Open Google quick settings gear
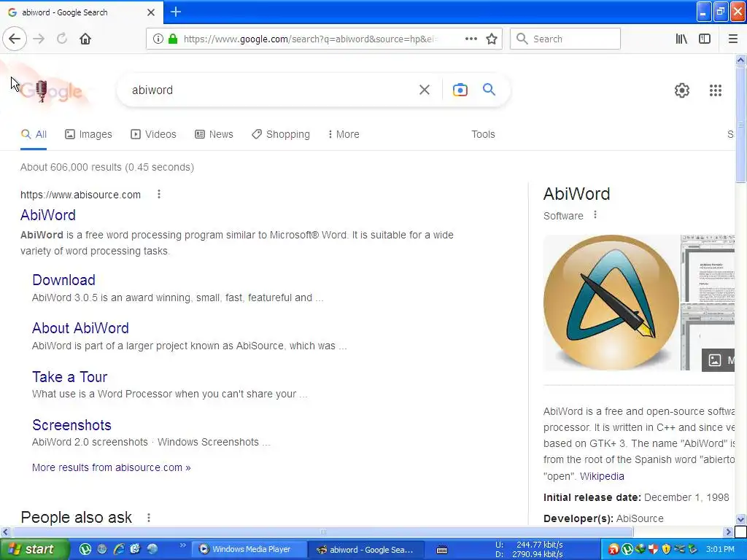 pyautogui.click(x=682, y=90)
